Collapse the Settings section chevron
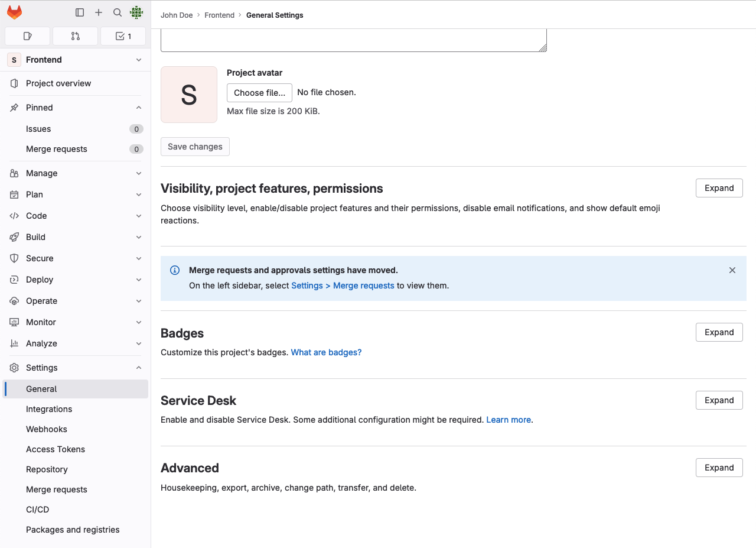 [139, 368]
